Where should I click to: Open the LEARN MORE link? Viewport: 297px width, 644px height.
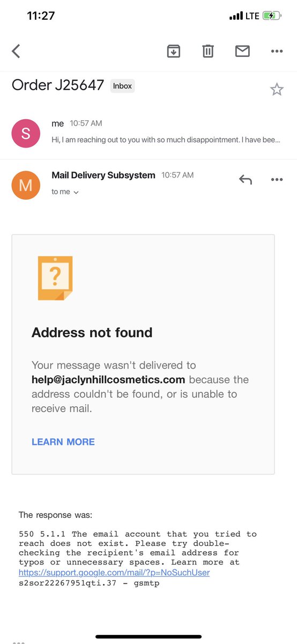63,442
